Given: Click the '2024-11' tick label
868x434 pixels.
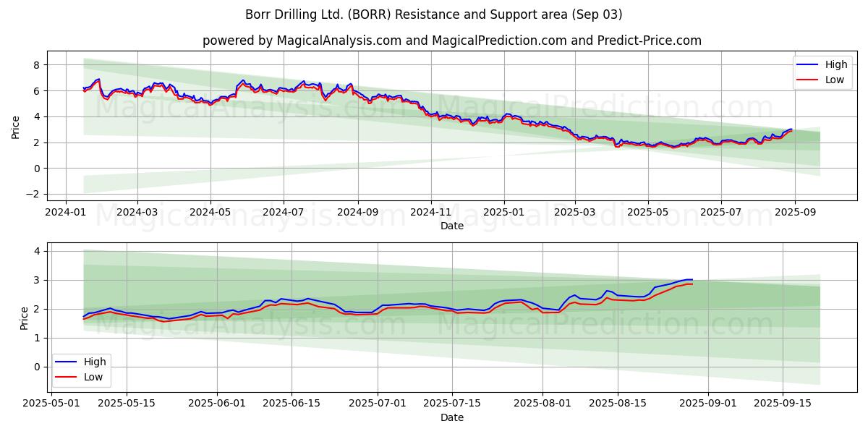Looking at the screenshot, I should pos(431,212).
